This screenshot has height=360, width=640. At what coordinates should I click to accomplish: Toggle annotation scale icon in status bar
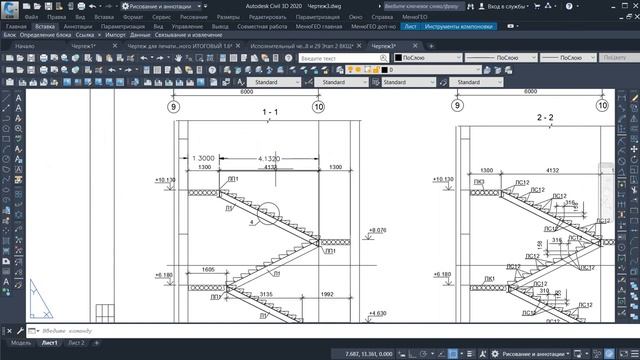[x=482, y=354]
